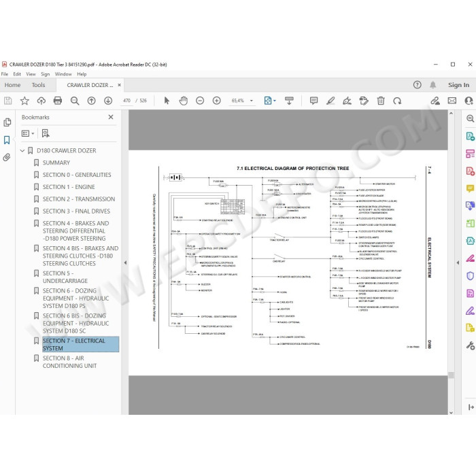Zoom in with plus icon
Screen dimensions: 476x476
tap(216, 101)
